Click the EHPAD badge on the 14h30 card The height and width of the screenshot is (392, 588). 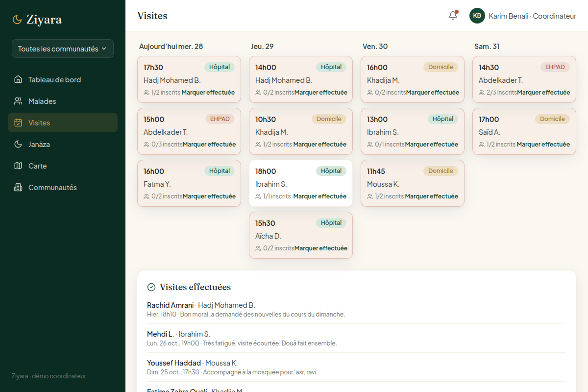click(x=555, y=67)
